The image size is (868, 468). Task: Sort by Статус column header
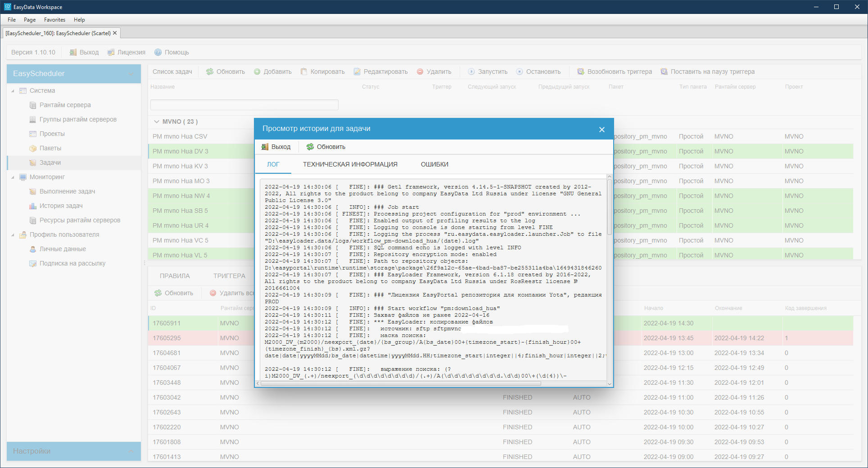pos(371,87)
